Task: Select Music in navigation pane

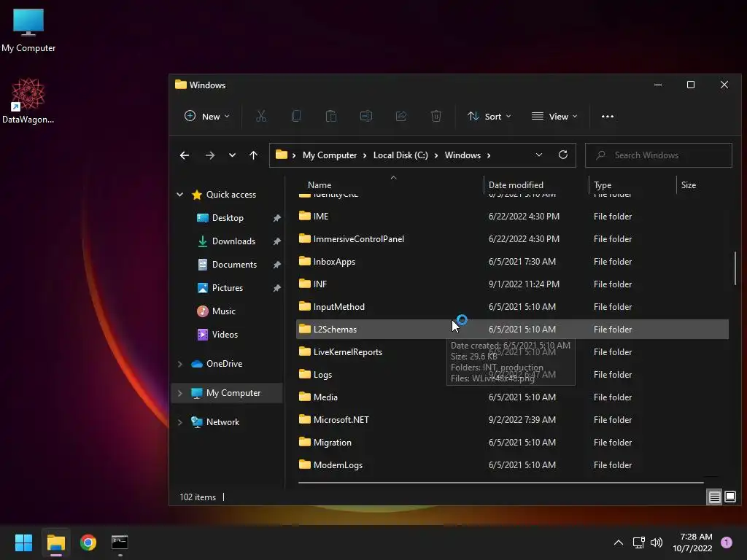Action: click(x=223, y=311)
